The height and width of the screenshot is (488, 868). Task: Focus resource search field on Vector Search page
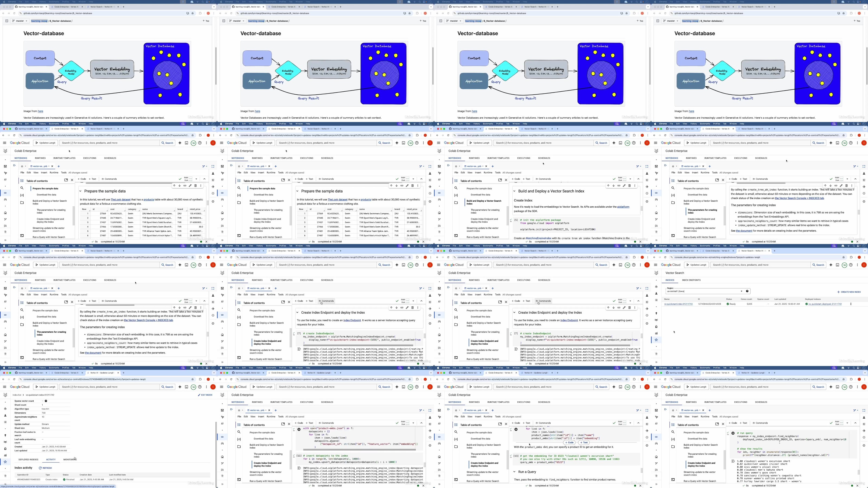(x=761, y=265)
